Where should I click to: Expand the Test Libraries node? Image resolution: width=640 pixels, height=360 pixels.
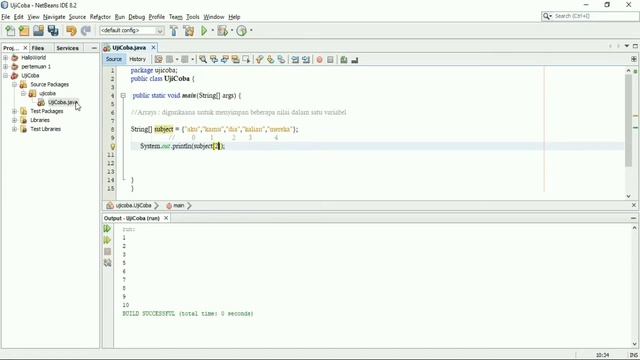15,129
